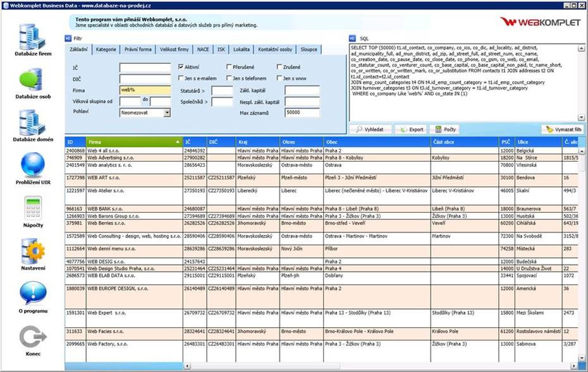
Task: Open the Pohlaví dropdown
Action: pyautogui.click(x=168, y=112)
